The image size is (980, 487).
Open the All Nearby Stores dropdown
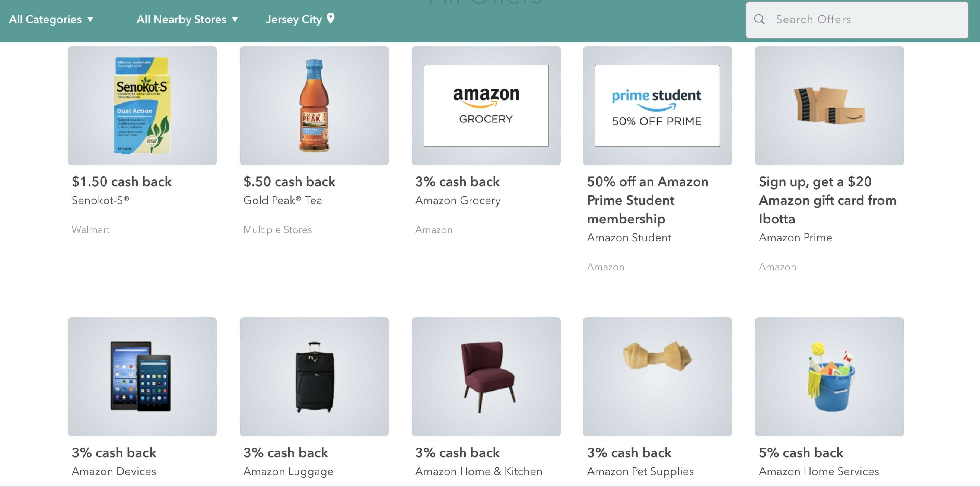(x=187, y=19)
